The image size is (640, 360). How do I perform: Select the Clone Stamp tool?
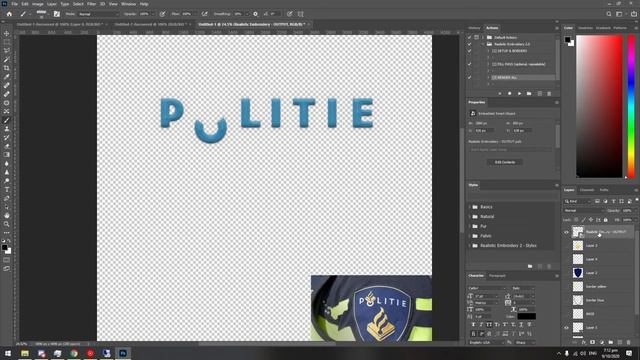(x=7, y=129)
